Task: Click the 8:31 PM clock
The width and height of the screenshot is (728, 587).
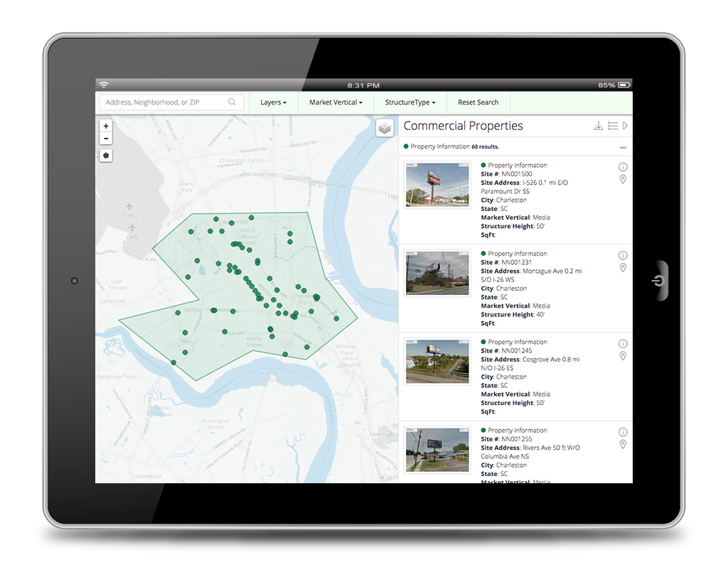Action: [363, 85]
